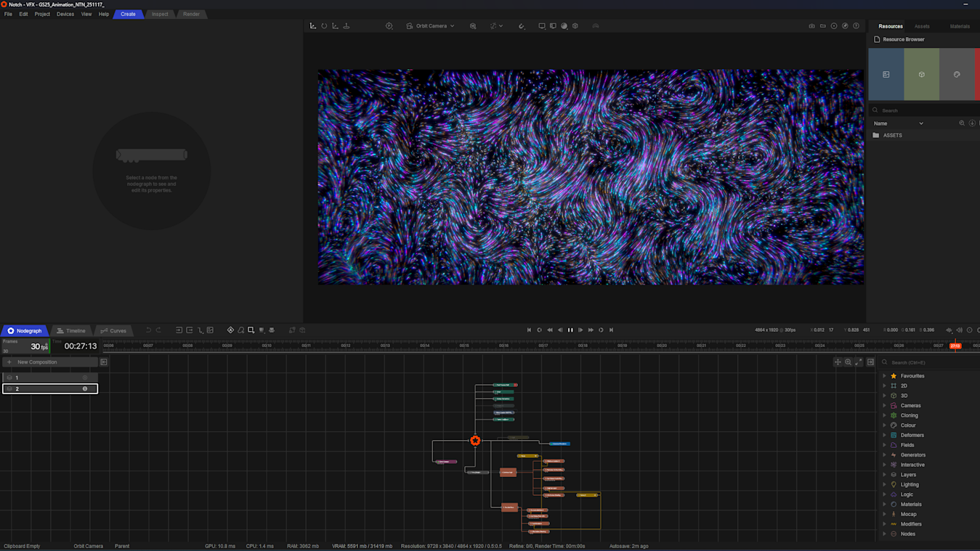980x551 pixels.
Task: Click the pan tool in the nodegraph
Action: 838,362
